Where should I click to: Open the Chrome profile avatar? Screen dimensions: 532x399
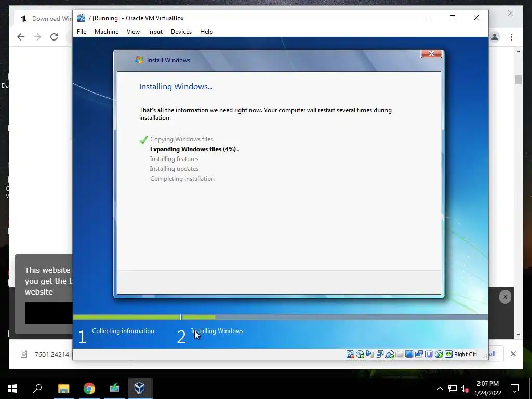495,37
